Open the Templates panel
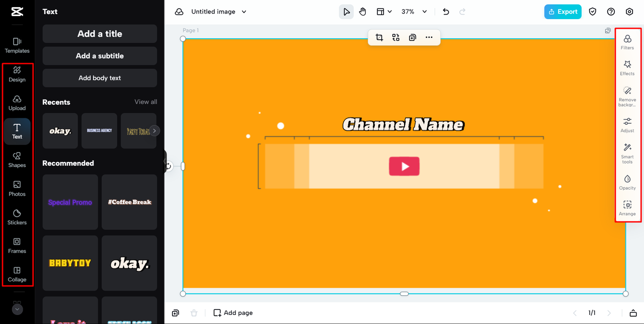The image size is (644, 324). (17, 45)
